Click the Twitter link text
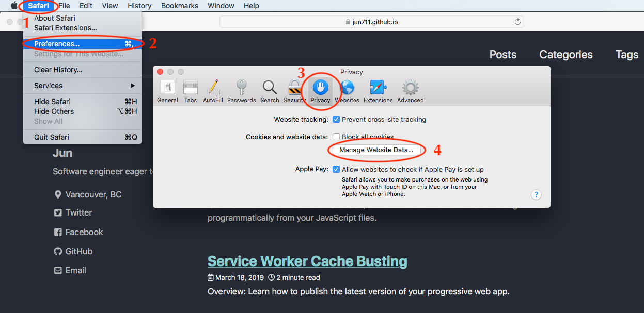 79,212
